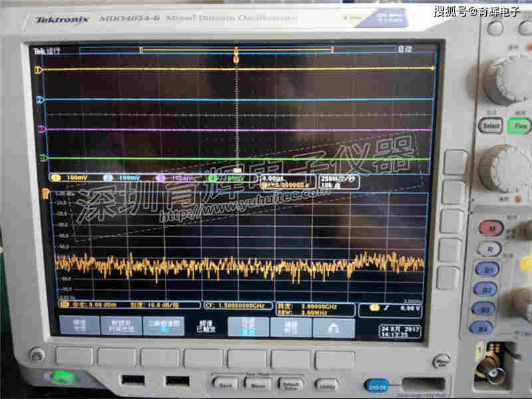Click the yellow channel 1 ground marker

pos(41,69)
